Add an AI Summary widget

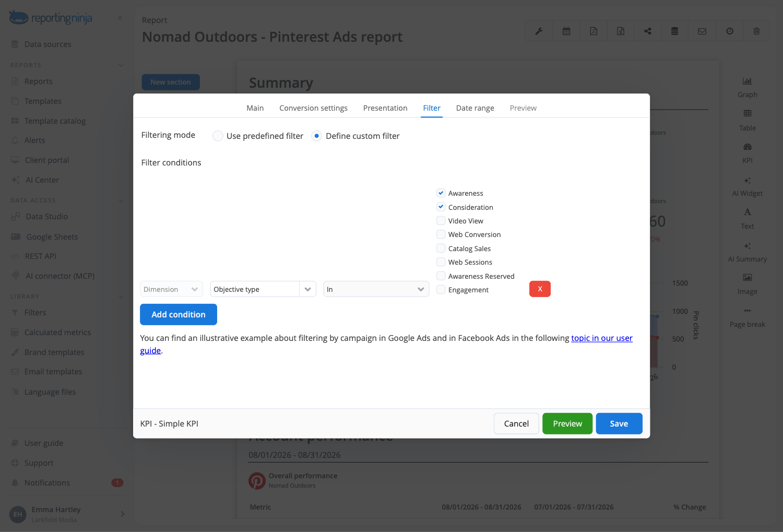[748, 252]
